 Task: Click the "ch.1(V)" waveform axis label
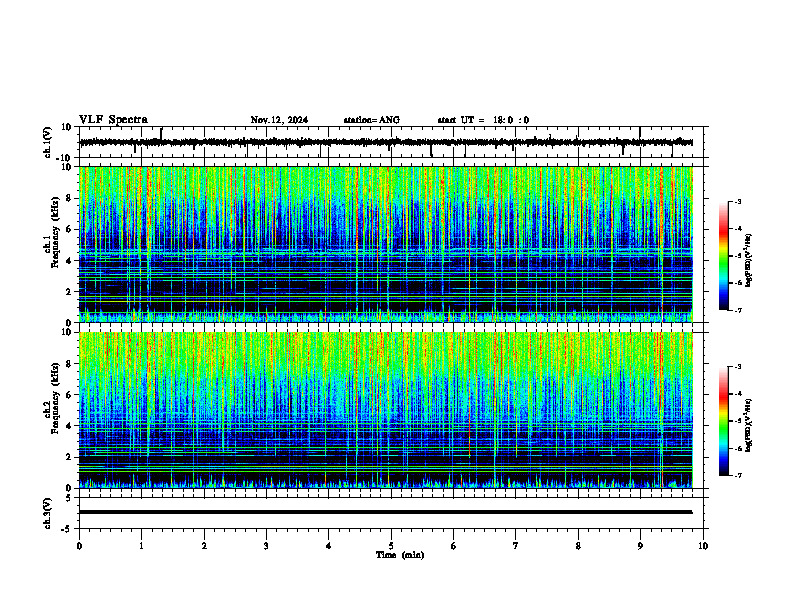[48, 142]
